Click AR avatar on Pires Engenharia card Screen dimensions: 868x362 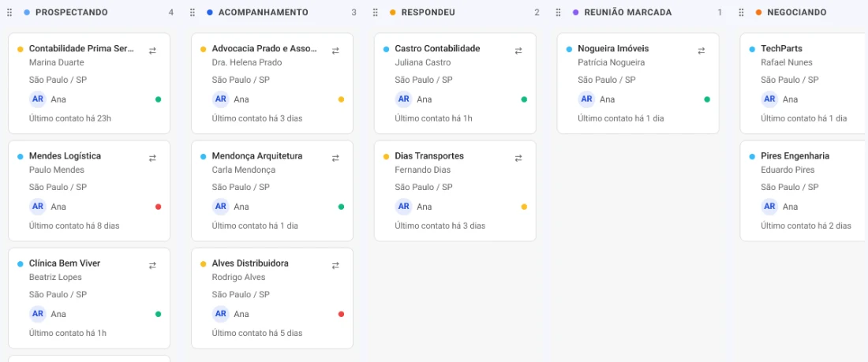click(769, 207)
